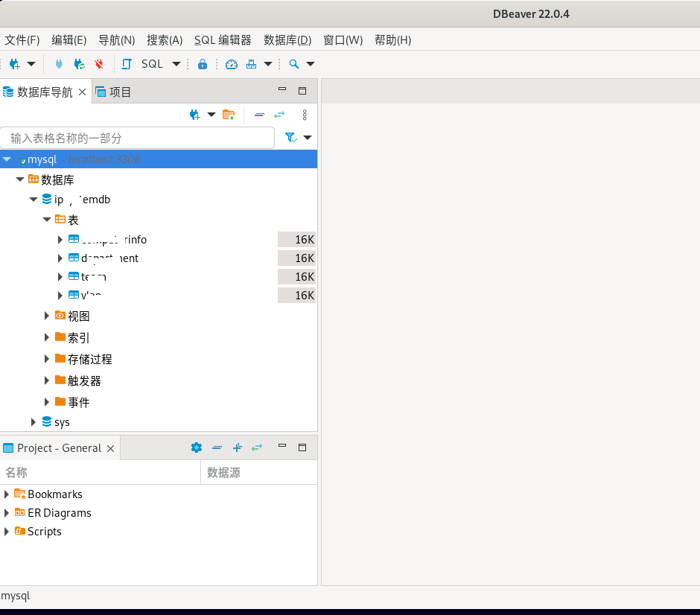Click the new database connection plug icon

(x=14, y=64)
